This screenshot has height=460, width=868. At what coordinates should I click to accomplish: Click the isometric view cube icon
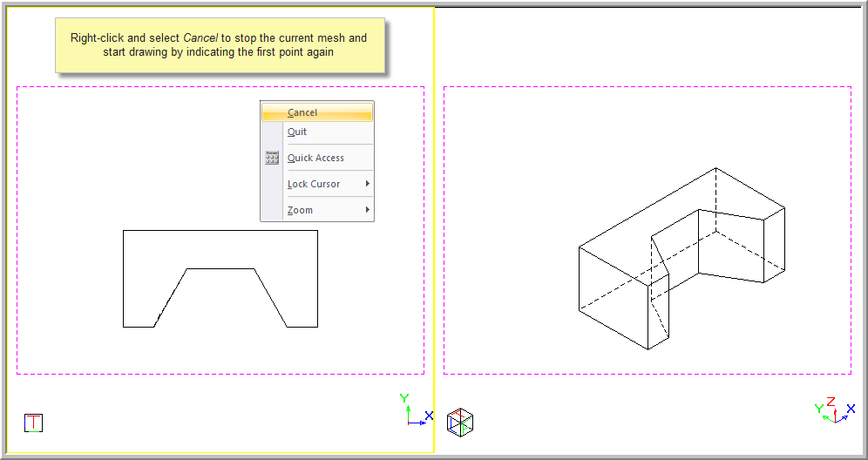pos(459,423)
